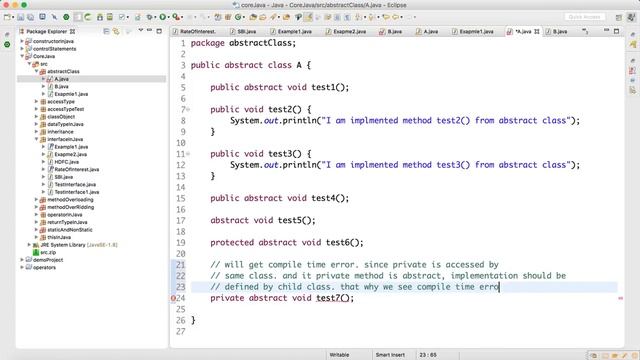This screenshot has height=360, width=640.
Task: Click the Open Perspective icon
Action: 619,17
